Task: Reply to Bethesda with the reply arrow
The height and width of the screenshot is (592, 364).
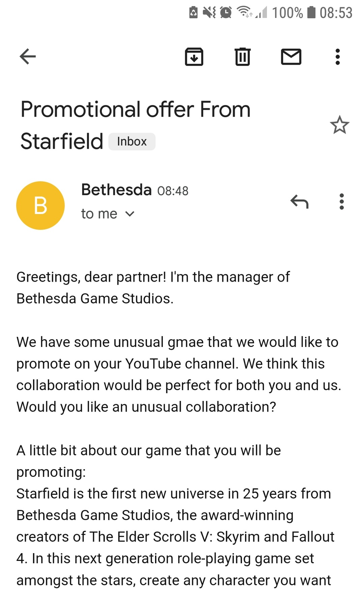Action: (x=299, y=201)
